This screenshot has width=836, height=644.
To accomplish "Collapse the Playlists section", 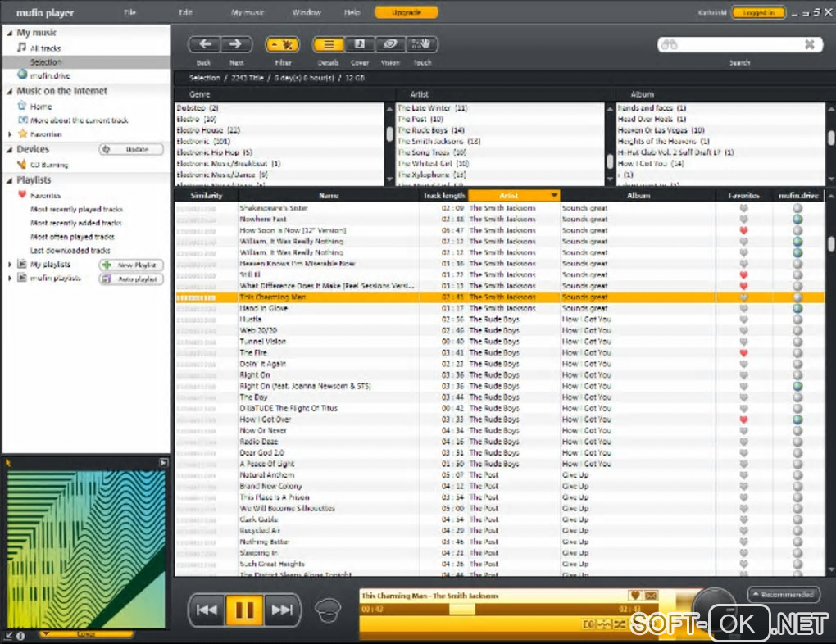I will point(10,180).
